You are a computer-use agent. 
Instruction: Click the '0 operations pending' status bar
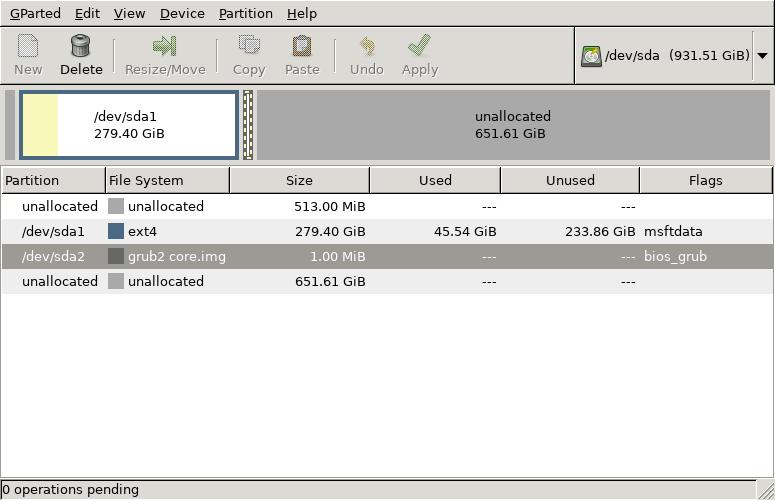pos(378,490)
